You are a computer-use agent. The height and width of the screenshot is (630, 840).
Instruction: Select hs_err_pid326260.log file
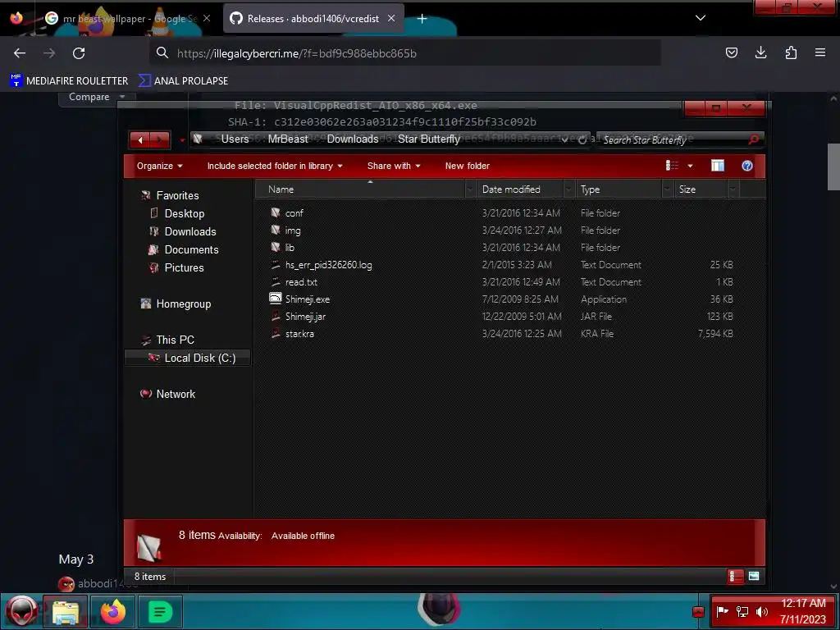pyautogui.click(x=328, y=265)
